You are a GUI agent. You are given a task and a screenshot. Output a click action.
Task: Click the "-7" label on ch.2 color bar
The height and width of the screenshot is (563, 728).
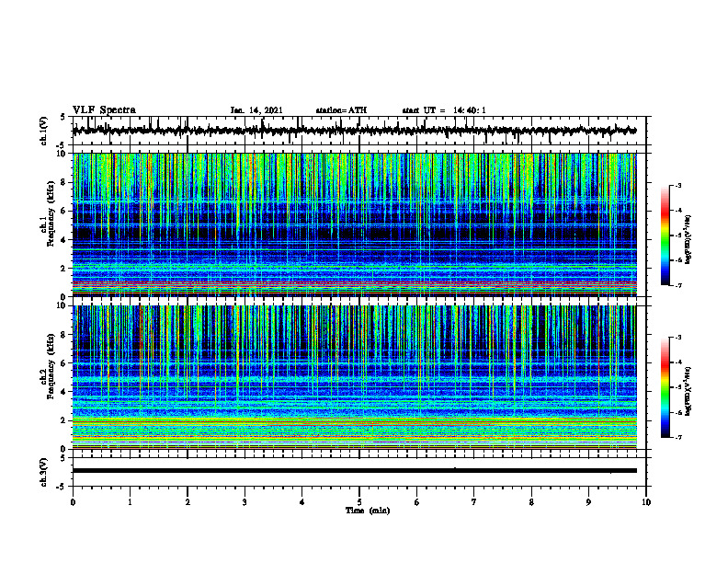tap(678, 437)
